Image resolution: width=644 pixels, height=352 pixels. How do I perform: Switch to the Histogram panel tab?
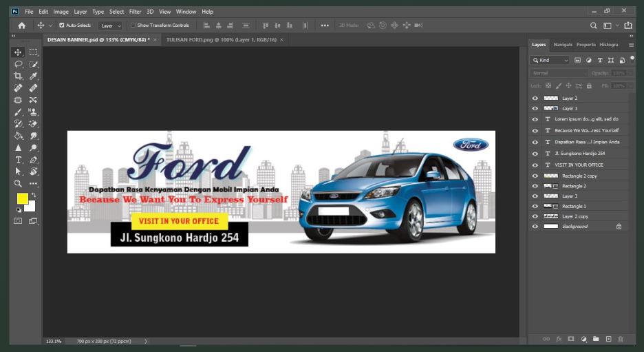[x=608, y=44]
